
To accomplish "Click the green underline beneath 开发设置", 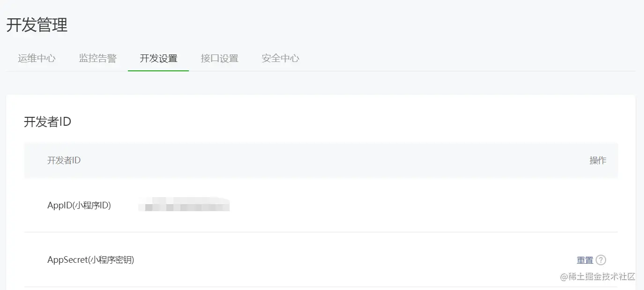I will pyautogui.click(x=158, y=70).
